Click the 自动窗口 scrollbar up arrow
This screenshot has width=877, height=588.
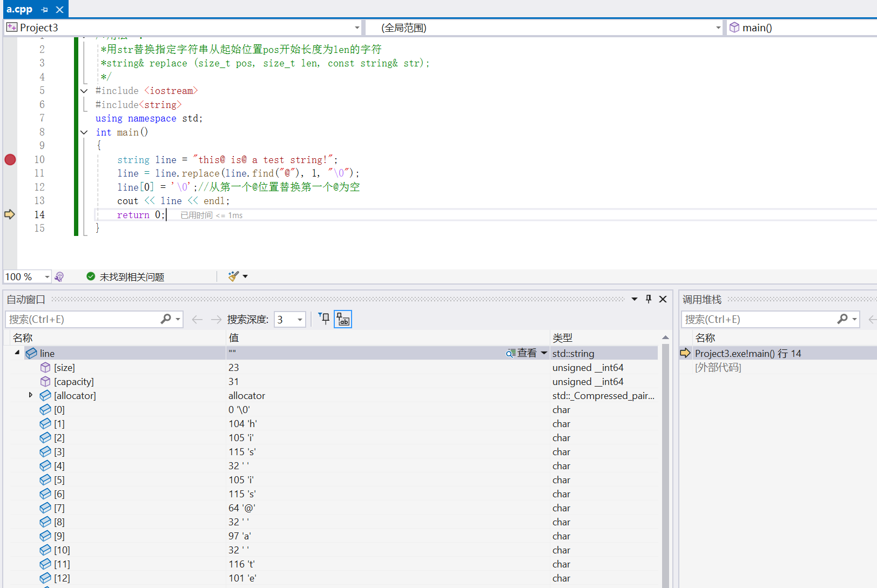665,337
